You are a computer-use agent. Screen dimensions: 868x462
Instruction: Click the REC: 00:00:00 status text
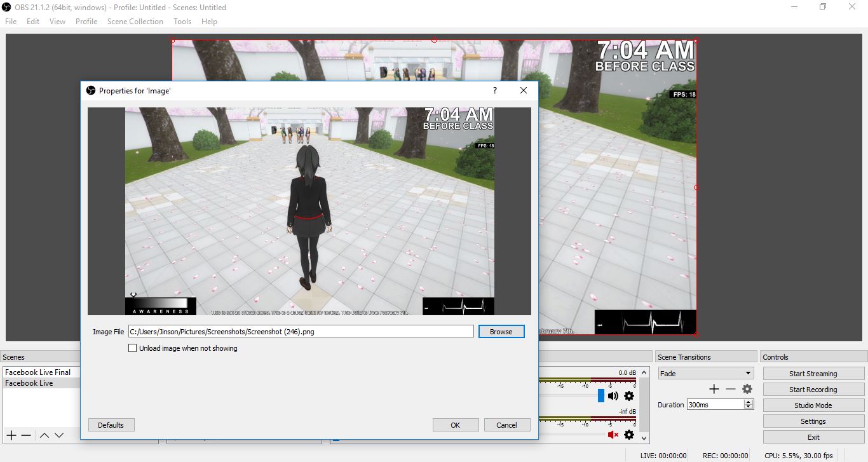click(725, 456)
